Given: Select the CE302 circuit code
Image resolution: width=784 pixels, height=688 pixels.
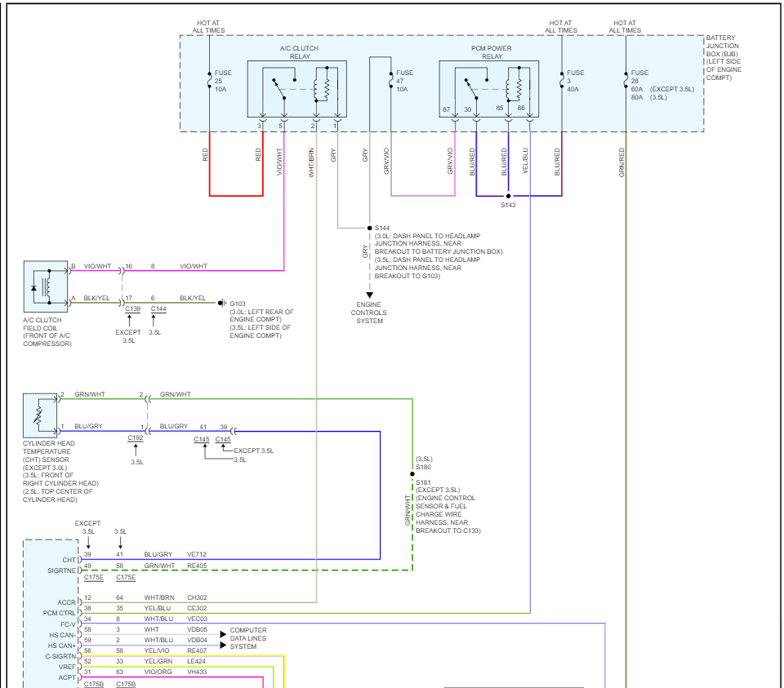Looking at the screenshot, I should [198, 608].
